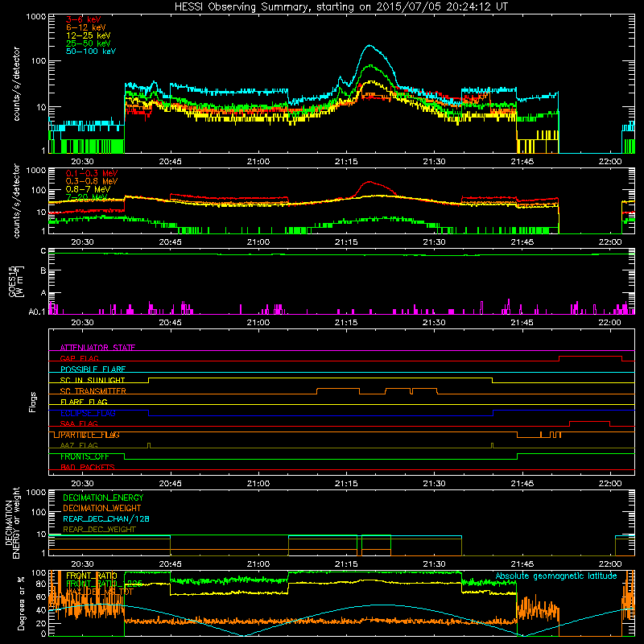Click the 0.3-0.8 MeV legend label
Screen dimensions: 644x644
pyautogui.click(x=92, y=181)
